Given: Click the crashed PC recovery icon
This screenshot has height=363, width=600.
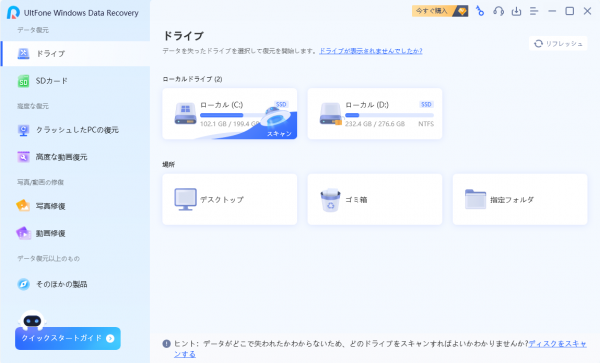Looking at the screenshot, I should coord(23,130).
